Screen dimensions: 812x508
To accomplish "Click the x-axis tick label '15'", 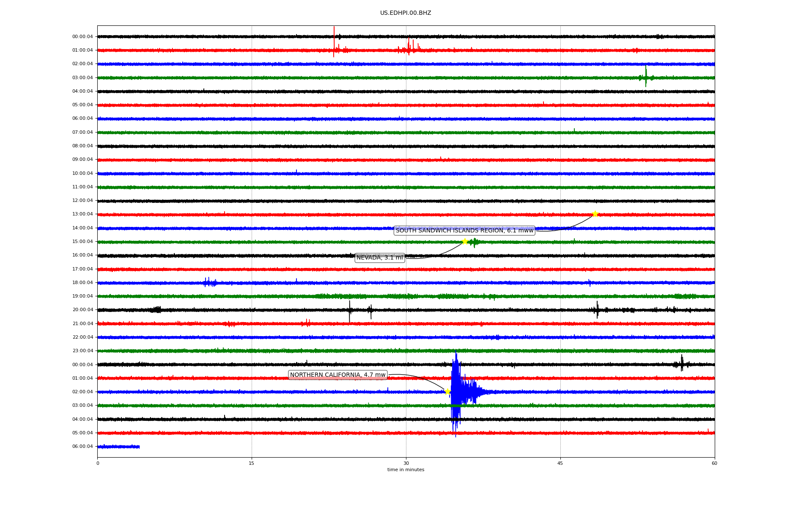I will click(x=252, y=463).
